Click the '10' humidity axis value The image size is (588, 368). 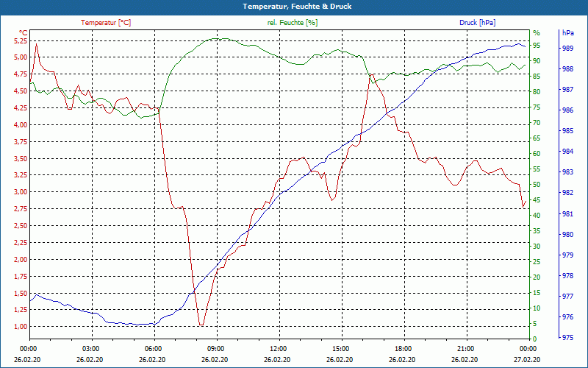pos(537,308)
